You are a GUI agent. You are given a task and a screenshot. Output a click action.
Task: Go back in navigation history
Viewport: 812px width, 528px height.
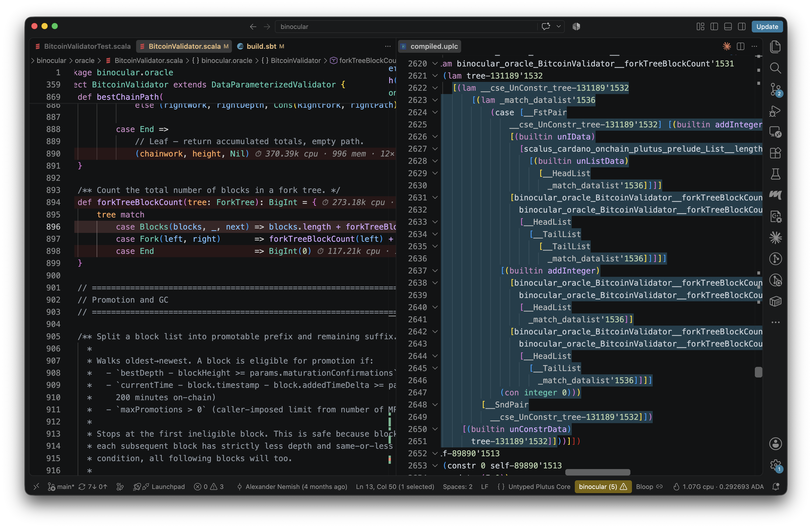pyautogui.click(x=253, y=27)
